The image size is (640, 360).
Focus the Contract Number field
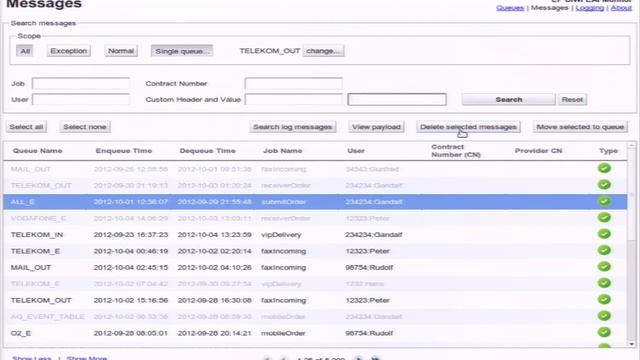coord(293,83)
